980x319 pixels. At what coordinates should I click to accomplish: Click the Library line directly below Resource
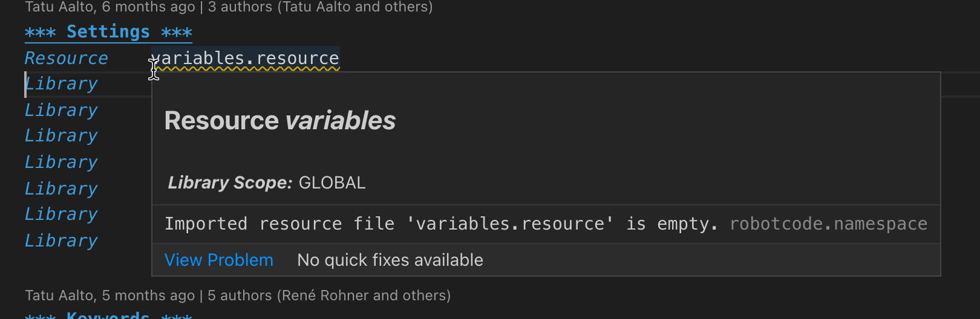coord(61,84)
